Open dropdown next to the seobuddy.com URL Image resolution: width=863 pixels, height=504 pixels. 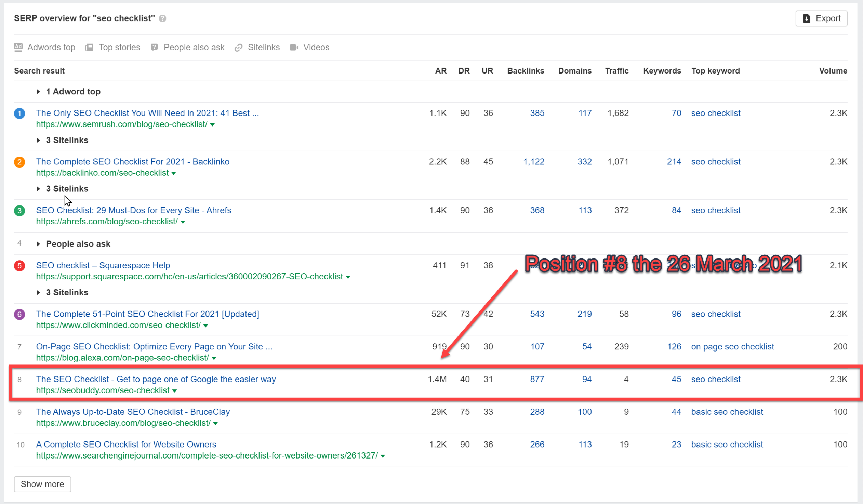pyautogui.click(x=175, y=391)
